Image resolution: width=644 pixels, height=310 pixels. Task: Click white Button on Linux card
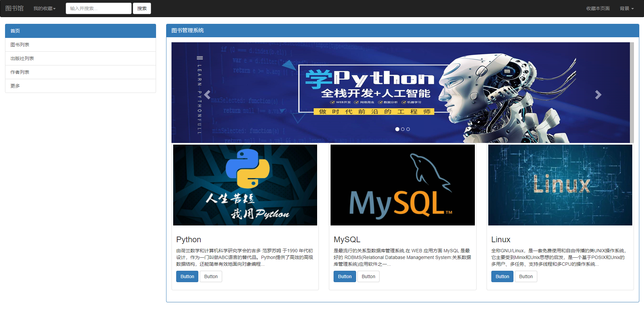526,276
